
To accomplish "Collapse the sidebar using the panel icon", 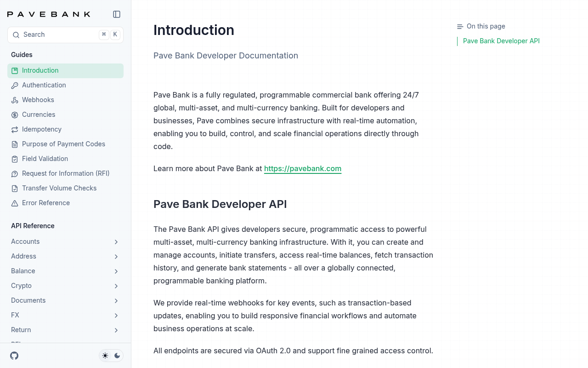I will [x=117, y=14].
